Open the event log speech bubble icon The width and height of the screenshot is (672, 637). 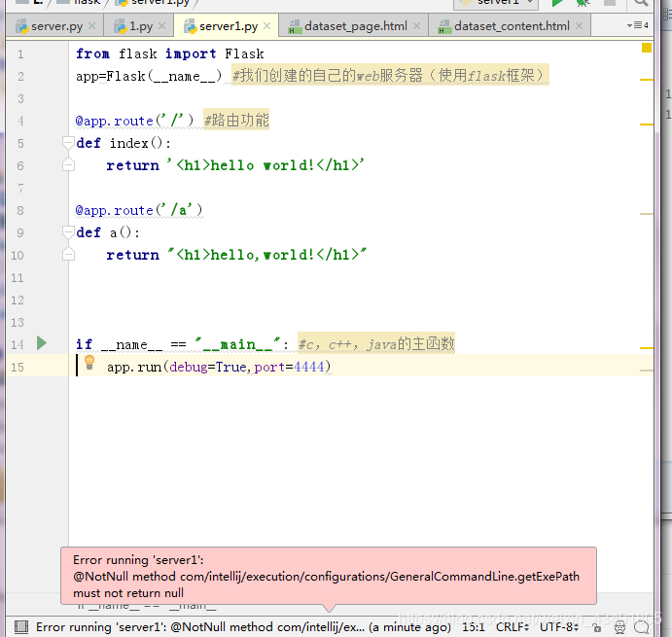point(641,627)
